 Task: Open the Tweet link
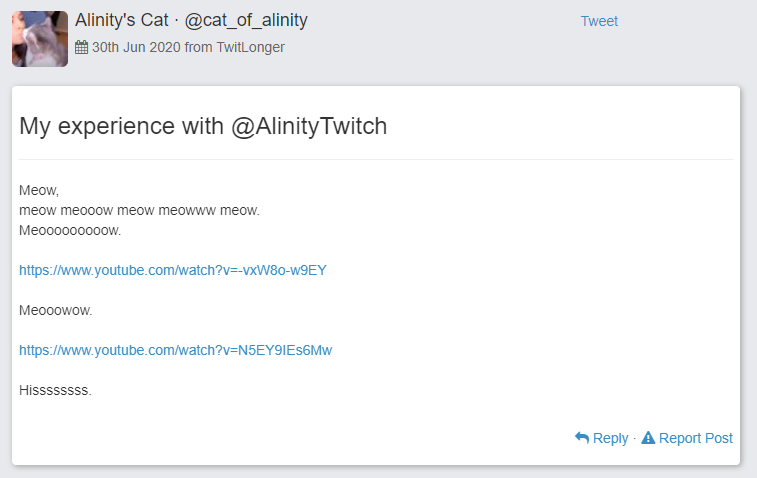[599, 21]
